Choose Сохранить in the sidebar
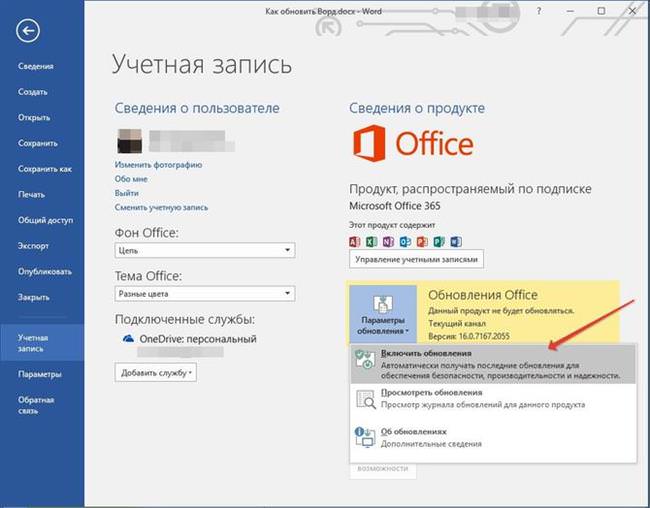The image size is (650, 508). (x=38, y=143)
